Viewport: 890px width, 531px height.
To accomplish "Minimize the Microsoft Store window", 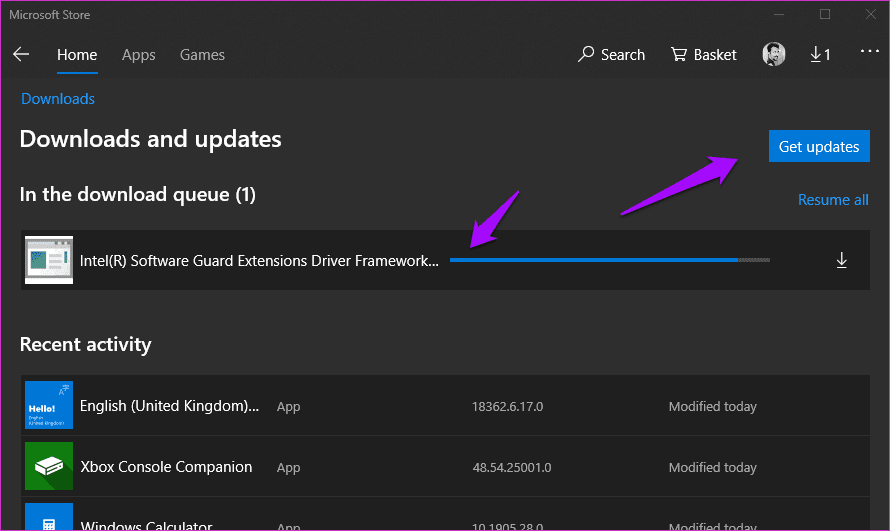I will pyautogui.click(x=779, y=15).
